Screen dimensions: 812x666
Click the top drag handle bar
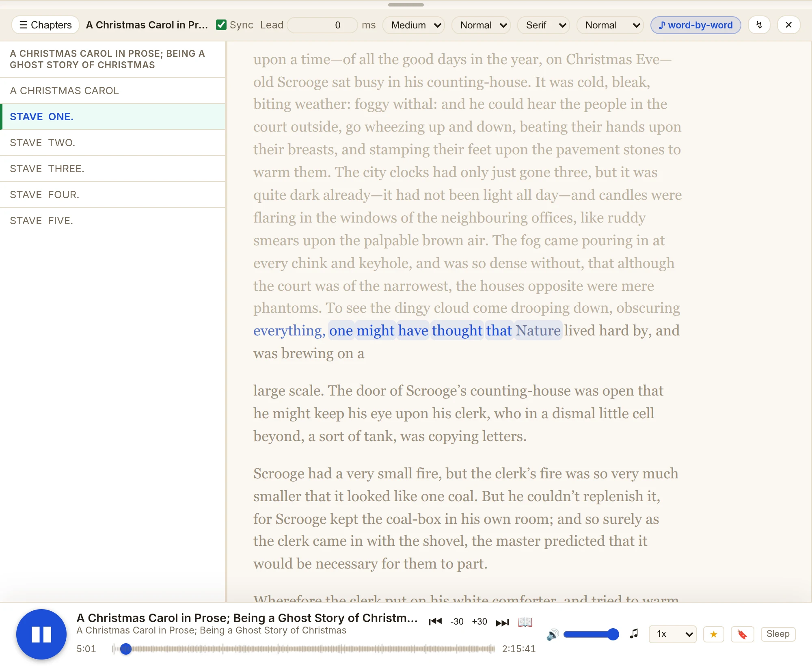point(406,5)
